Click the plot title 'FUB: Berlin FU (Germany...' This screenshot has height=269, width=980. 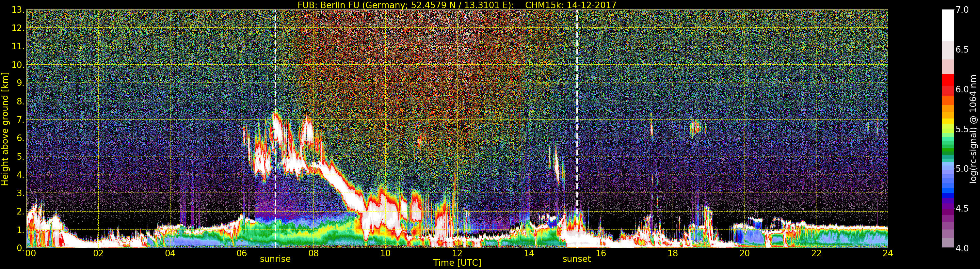tap(457, 5)
